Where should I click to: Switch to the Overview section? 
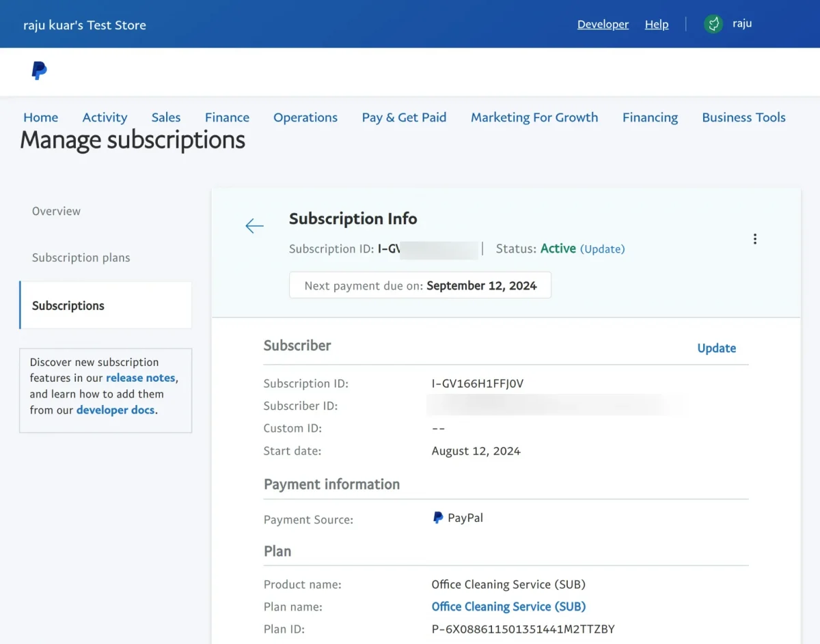pyautogui.click(x=56, y=210)
